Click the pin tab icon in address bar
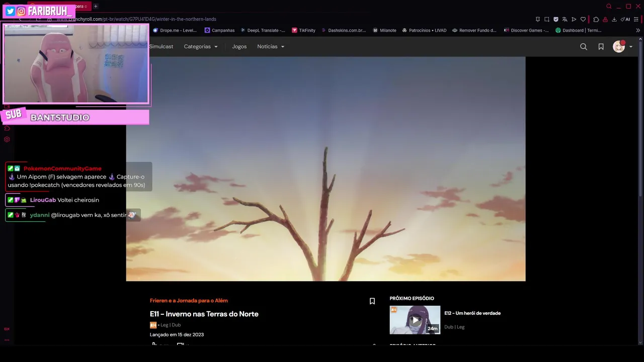This screenshot has height=362, width=644. pos(537,19)
